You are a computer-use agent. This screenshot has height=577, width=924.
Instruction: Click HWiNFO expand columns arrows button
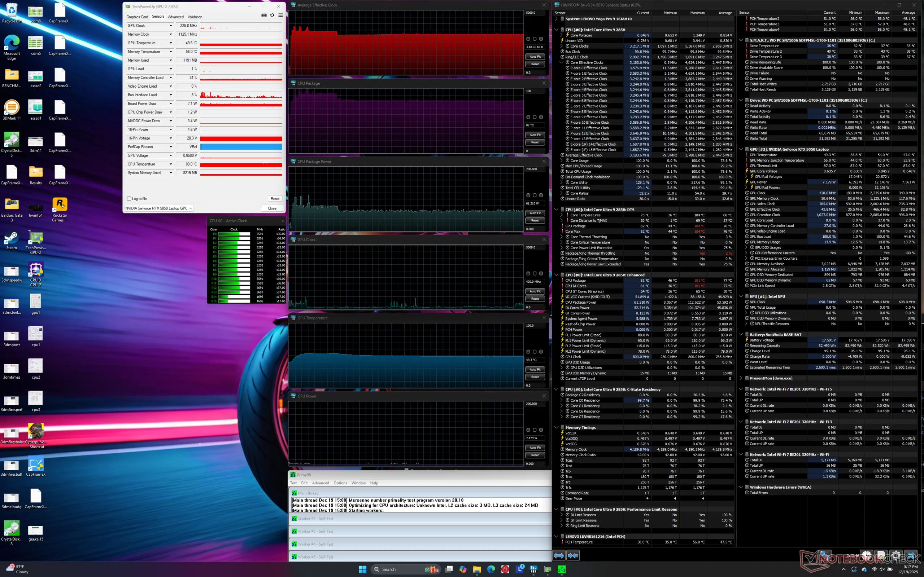[559, 556]
